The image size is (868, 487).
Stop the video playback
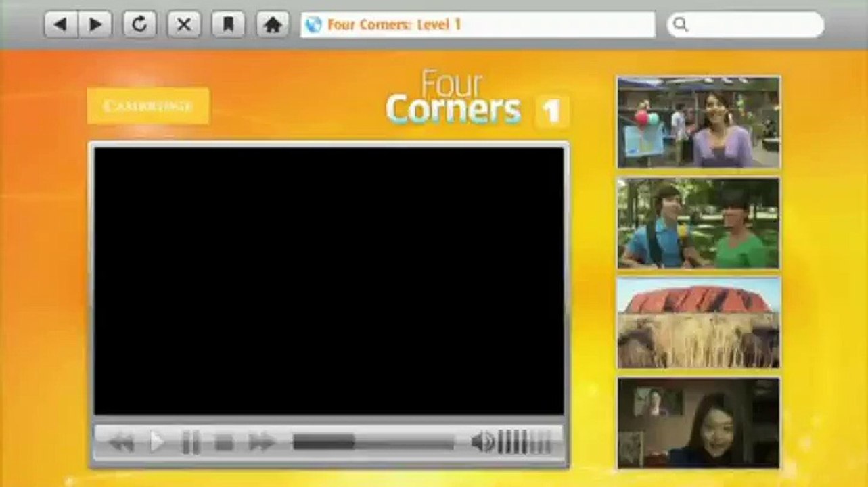coord(224,443)
